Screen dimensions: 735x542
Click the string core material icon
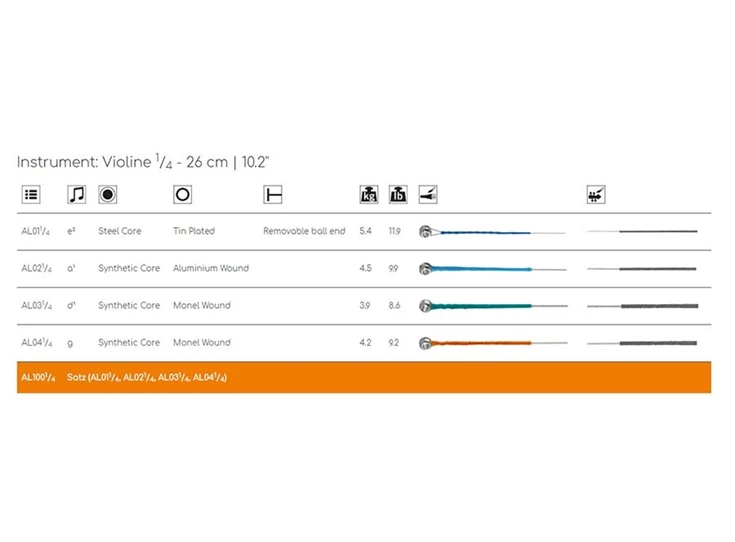[107, 195]
